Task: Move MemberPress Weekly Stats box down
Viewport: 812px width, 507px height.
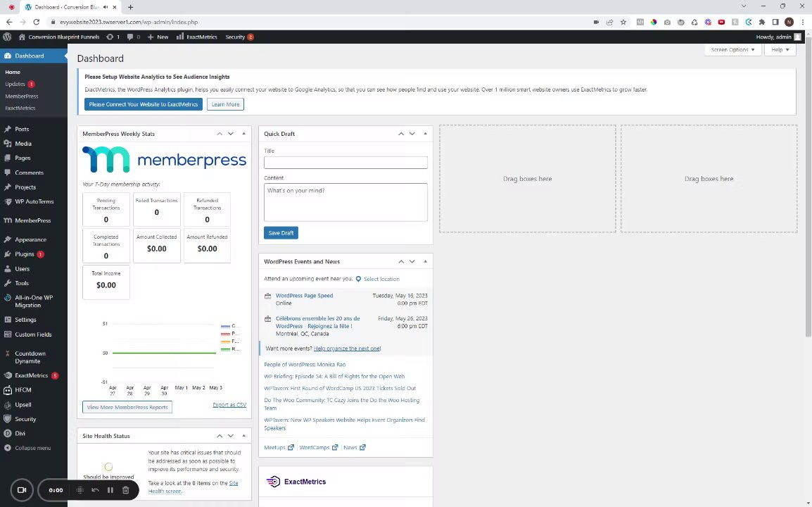Action: coord(231,134)
